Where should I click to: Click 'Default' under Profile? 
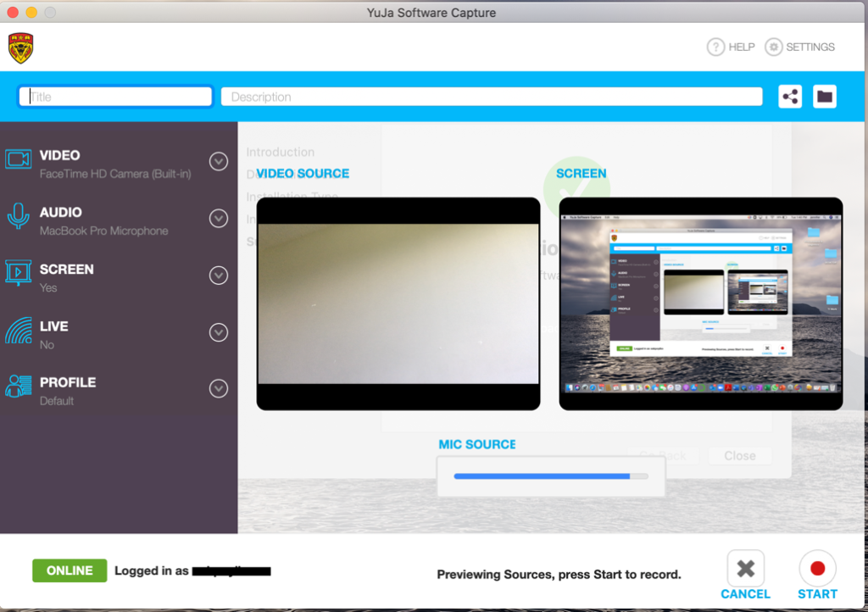(57, 401)
